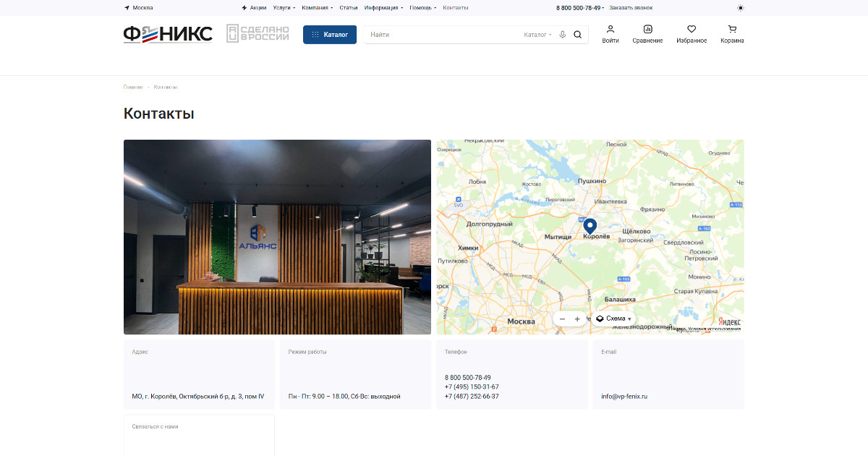
Task: Expand the Помощь menu
Action: (x=422, y=8)
